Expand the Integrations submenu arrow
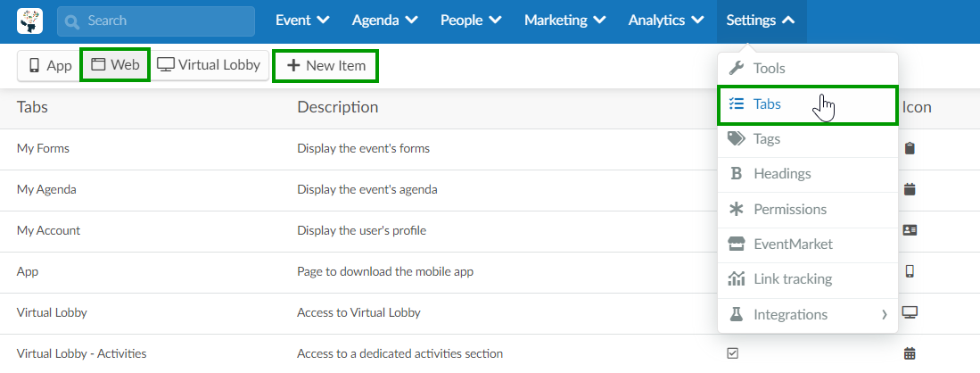Screen dimensions: 980x373 coord(885,315)
